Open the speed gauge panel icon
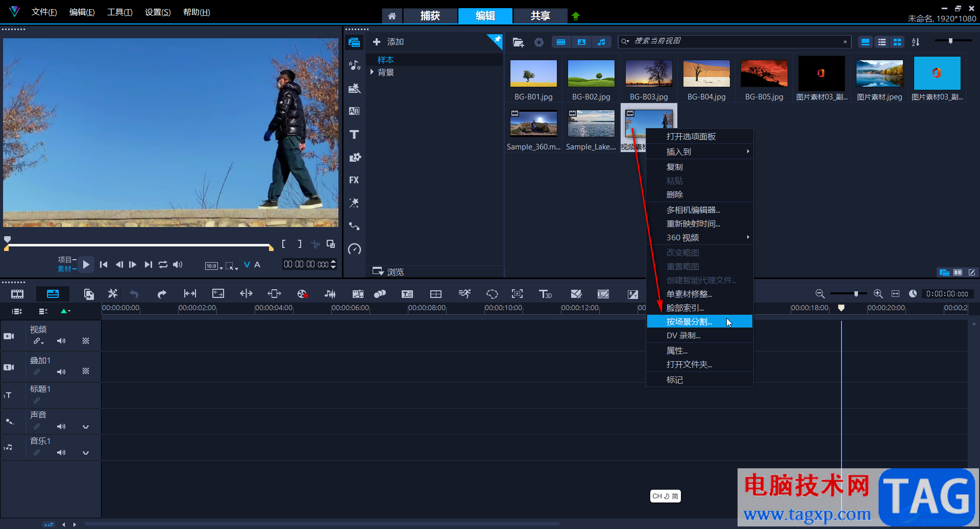The width and height of the screenshot is (980, 529). (354, 249)
